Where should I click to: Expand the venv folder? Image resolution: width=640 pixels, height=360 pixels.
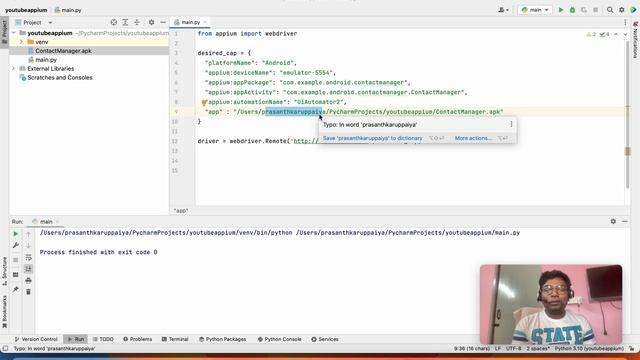click(21, 42)
